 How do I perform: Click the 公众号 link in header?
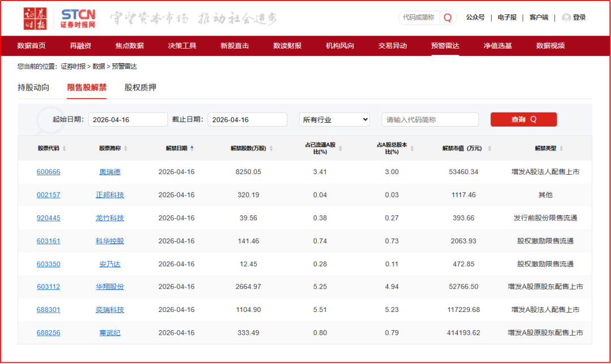pos(475,18)
